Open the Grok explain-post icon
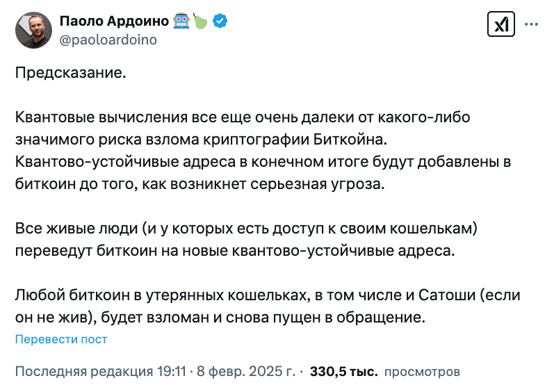554x392 pixels. pos(500,24)
